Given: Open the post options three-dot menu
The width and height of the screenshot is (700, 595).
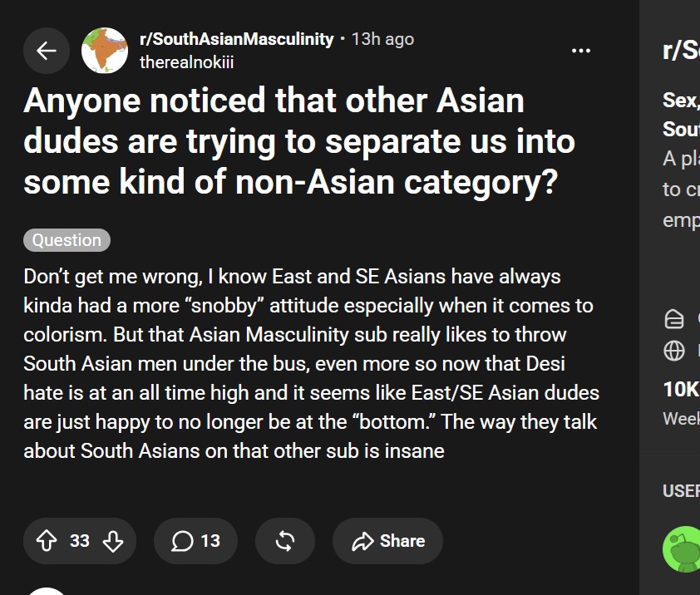Looking at the screenshot, I should (581, 51).
